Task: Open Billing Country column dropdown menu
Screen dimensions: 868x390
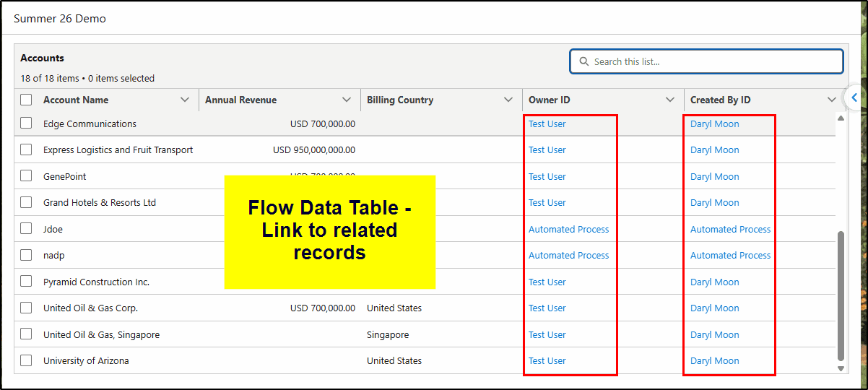Action: [508, 100]
